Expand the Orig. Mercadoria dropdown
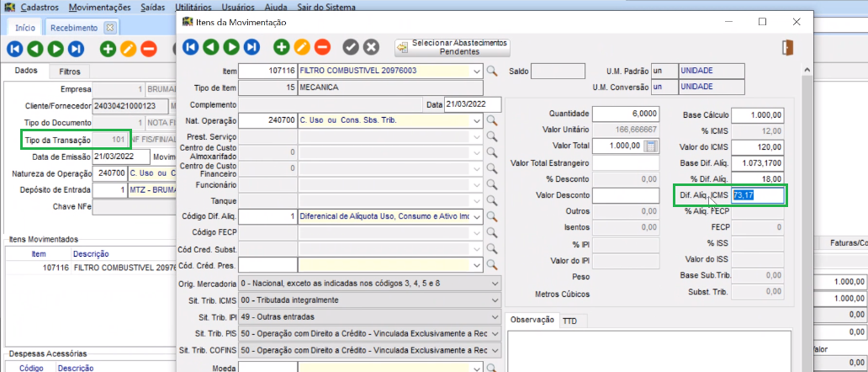Image resolution: width=868 pixels, height=372 pixels. pos(495,283)
